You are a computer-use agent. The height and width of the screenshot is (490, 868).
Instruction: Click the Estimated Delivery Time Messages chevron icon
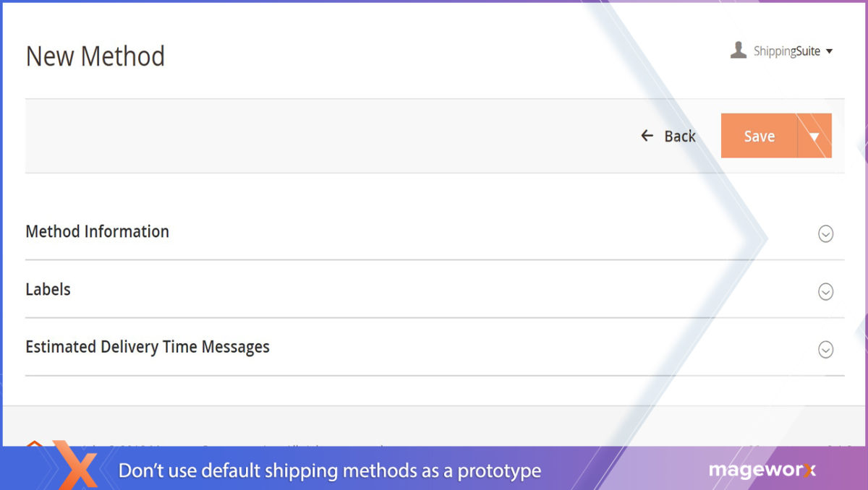(825, 349)
